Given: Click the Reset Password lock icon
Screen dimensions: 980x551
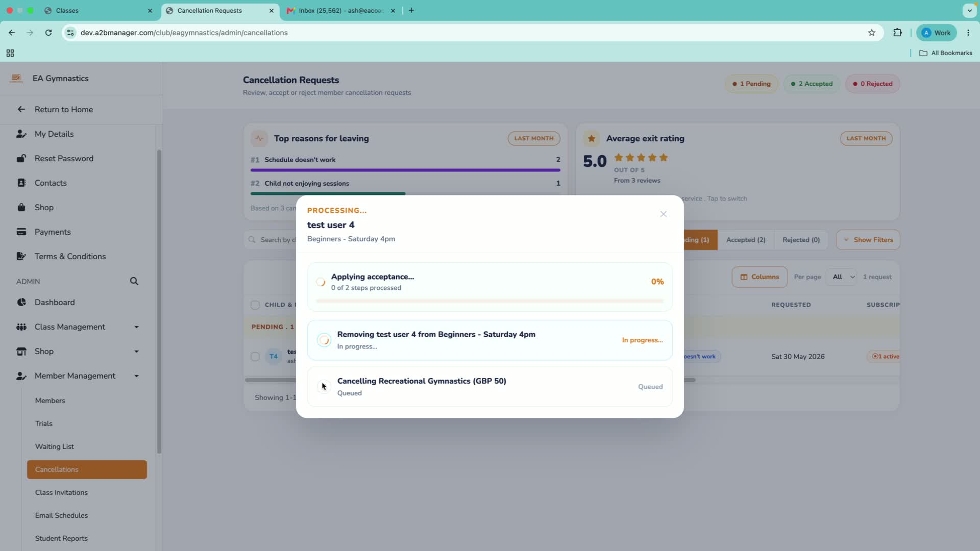Looking at the screenshot, I should [21, 158].
